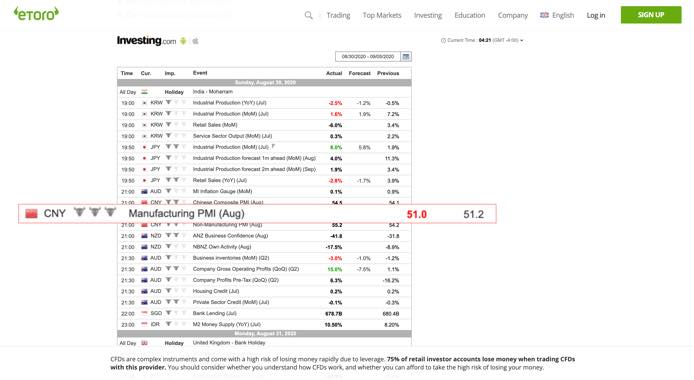694x380 pixels.
Task: Click the calendar date picker icon
Action: (x=406, y=57)
